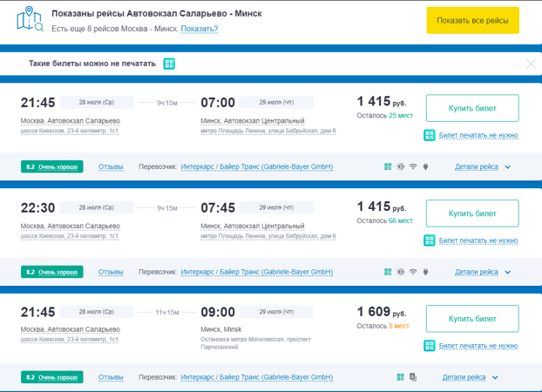The width and height of the screenshot is (542, 392).
Task: Expand 'Детали рейса' for the 1 609 руб. trip
Action: [x=470, y=377]
